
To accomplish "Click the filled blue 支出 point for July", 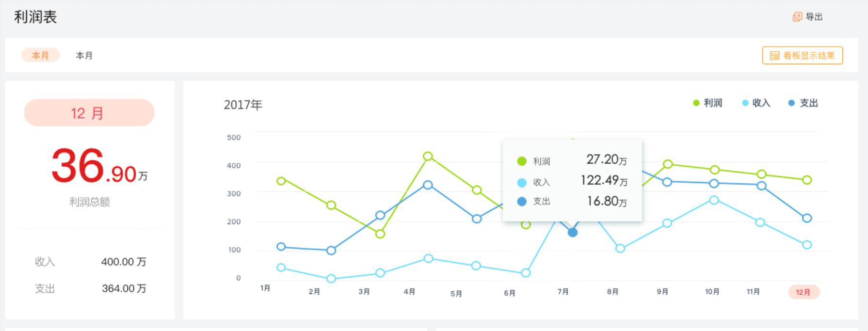I will (x=573, y=233).
